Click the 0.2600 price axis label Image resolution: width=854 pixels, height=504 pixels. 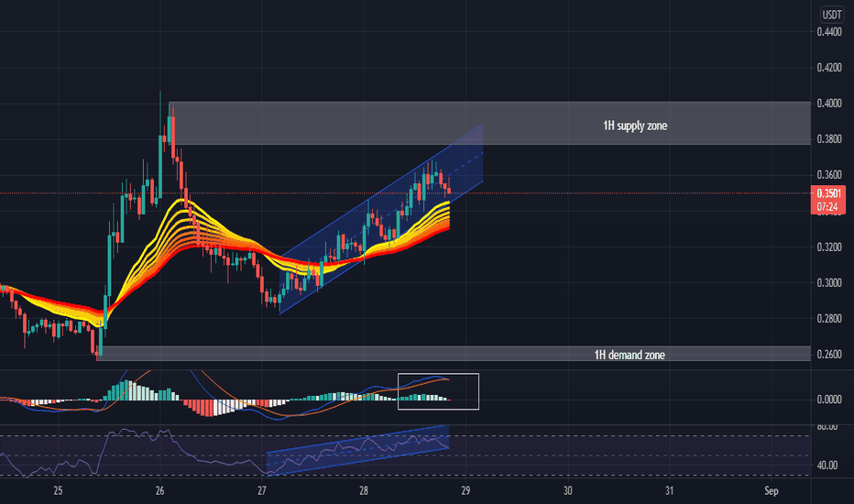coord(829,355)
